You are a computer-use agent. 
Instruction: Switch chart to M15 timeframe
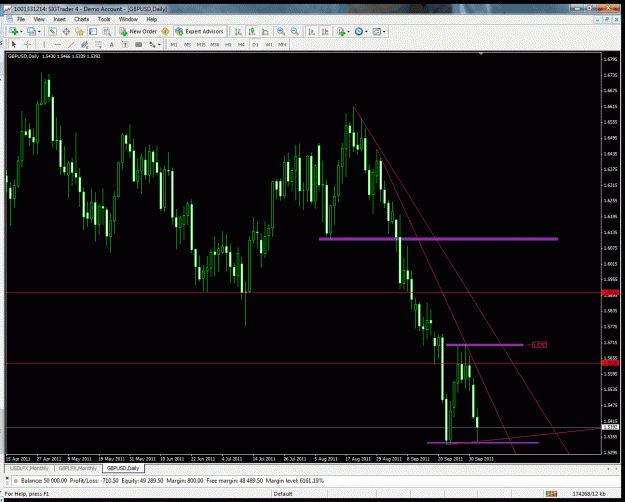tap(201, 45)
